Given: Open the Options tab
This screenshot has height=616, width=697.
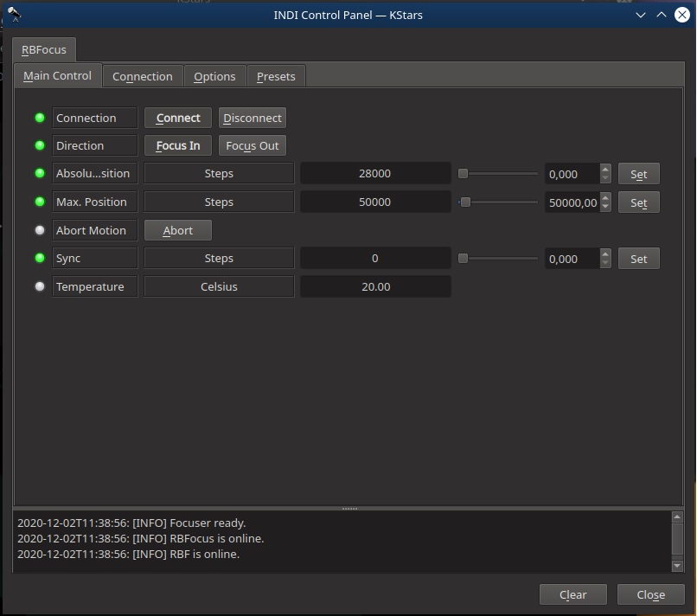Looking at the screenshot, I should point(214,76).
